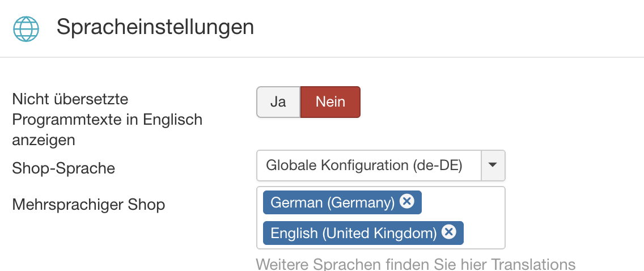Open the Shop-Sprache dropdown arrow

tap(493, 166)
